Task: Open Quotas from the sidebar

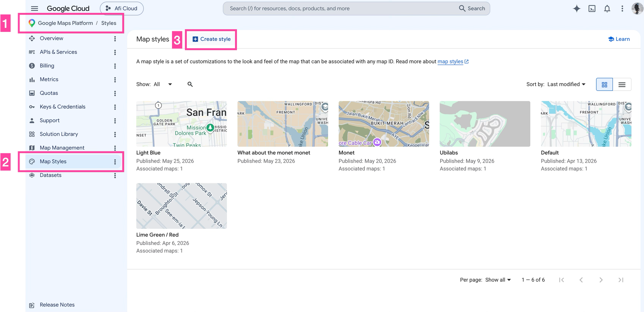Action: 49,93
